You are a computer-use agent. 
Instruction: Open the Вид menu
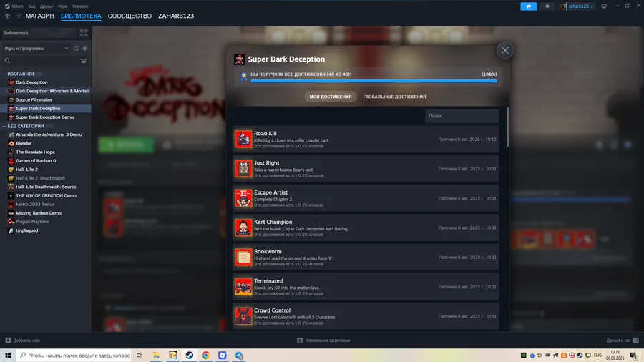pos(31,6)
